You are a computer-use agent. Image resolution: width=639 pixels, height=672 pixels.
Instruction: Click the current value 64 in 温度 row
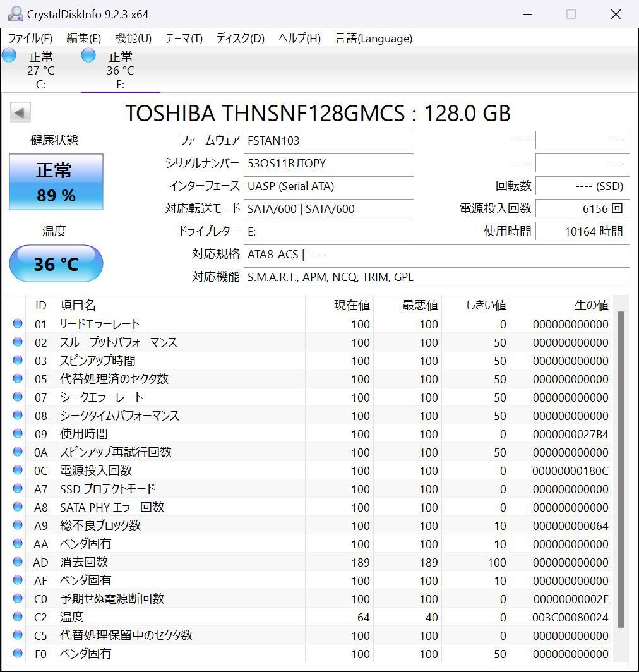pos(364,618)
